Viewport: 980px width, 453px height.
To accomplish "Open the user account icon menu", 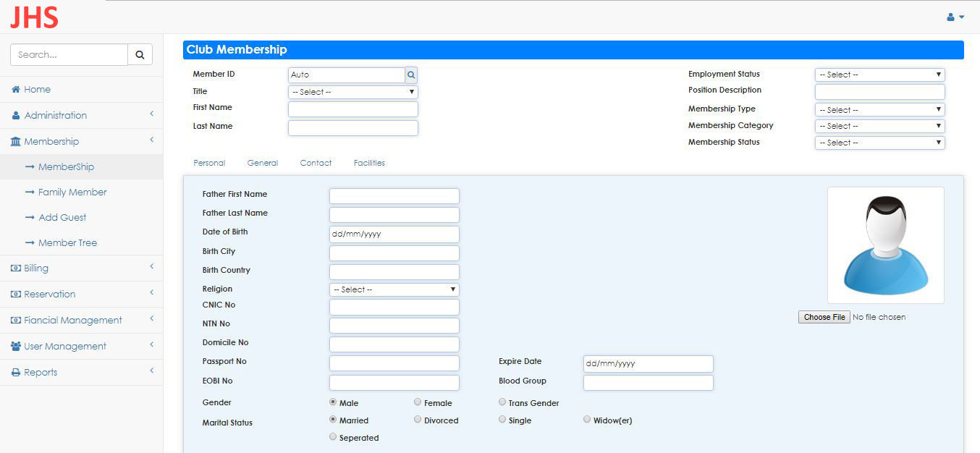I will 955,17.
